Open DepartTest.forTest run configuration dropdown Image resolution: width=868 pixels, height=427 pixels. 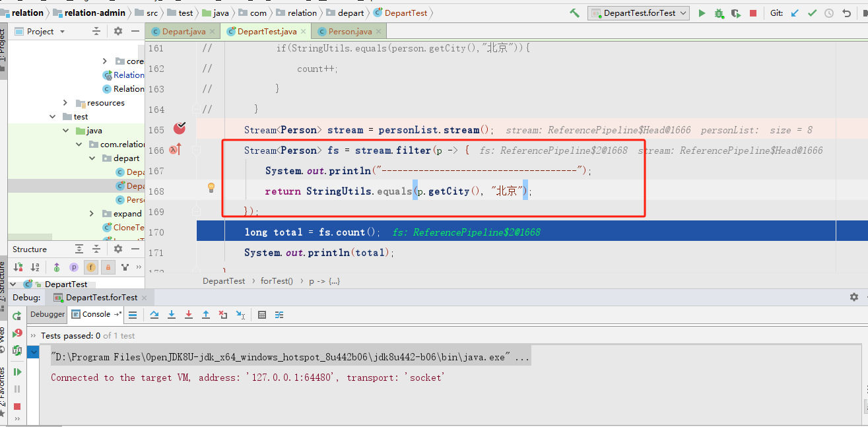point(638,13)
